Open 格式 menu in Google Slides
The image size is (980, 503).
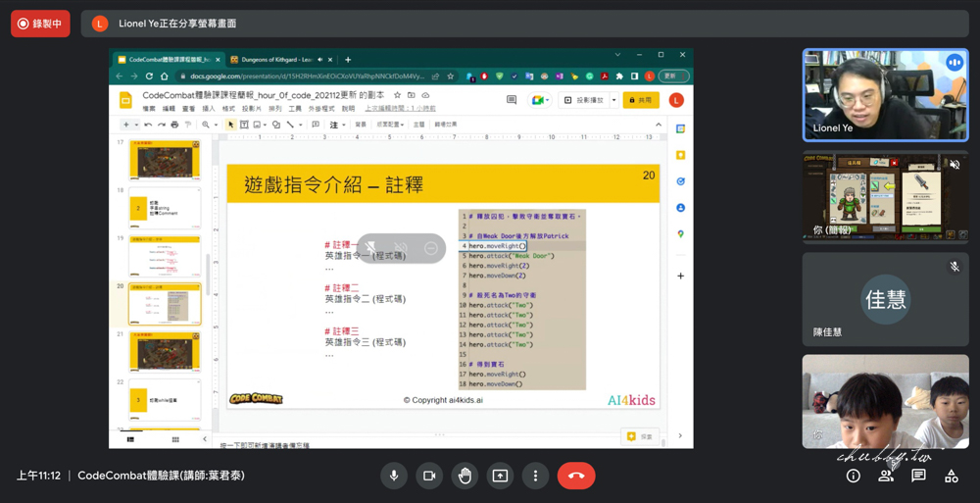[x=228, y=108]
